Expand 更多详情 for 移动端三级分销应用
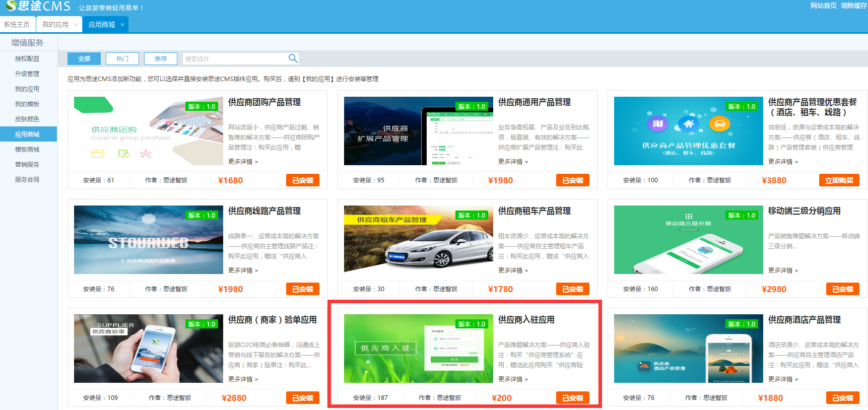This screenshot has width=868, height=410. tap(783, 270)
